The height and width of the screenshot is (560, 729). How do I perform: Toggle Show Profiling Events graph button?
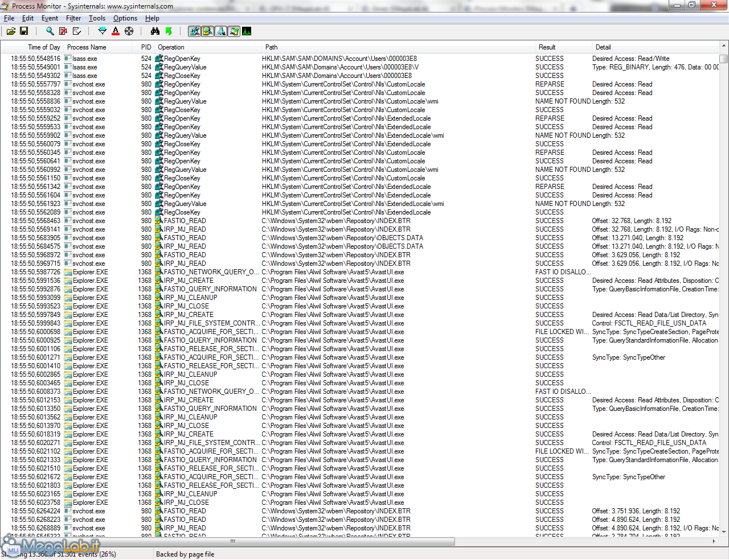[x=247, y=31]
